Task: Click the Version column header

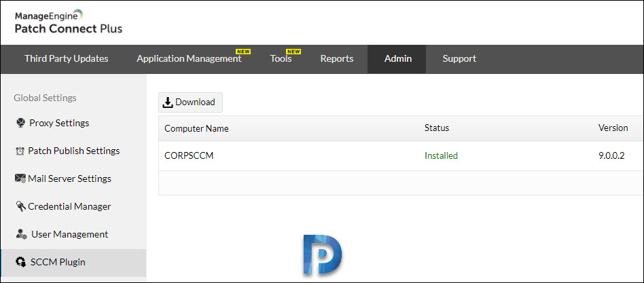Action: [613, 128]
